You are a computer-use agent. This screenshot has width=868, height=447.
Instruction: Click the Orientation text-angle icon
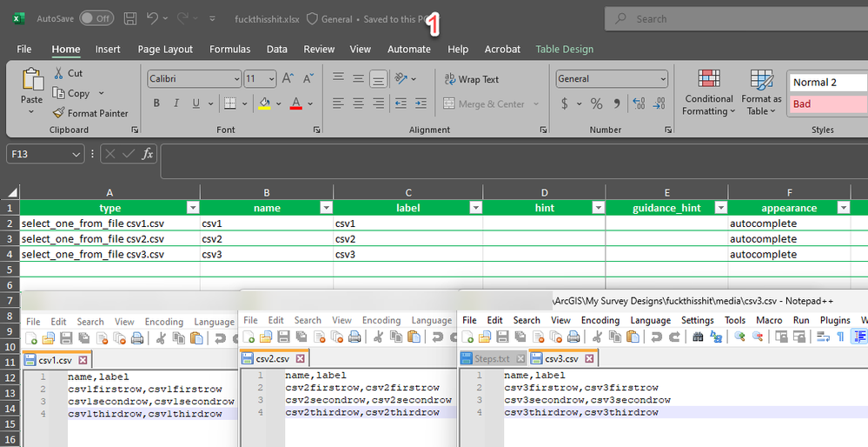pos(401,78)
